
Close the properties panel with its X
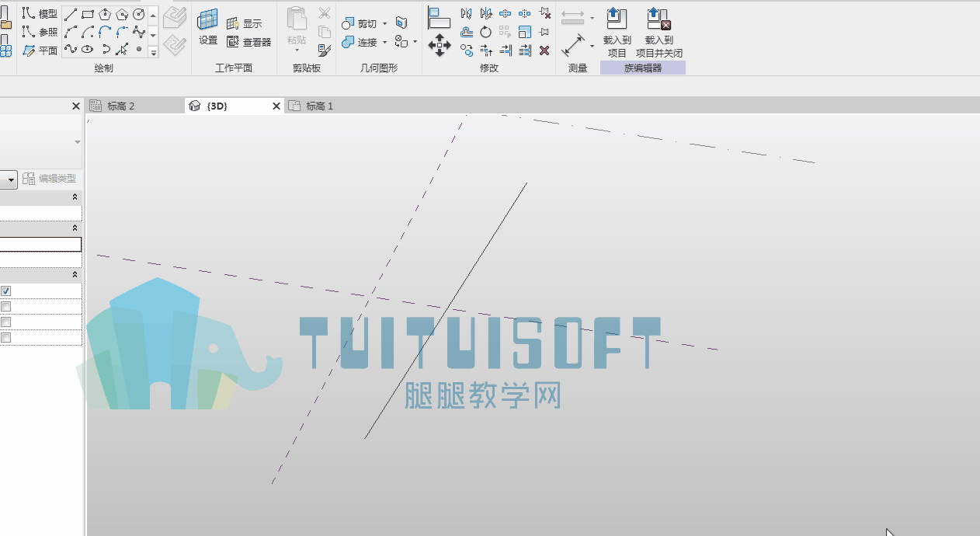click(x=76, y=106)
